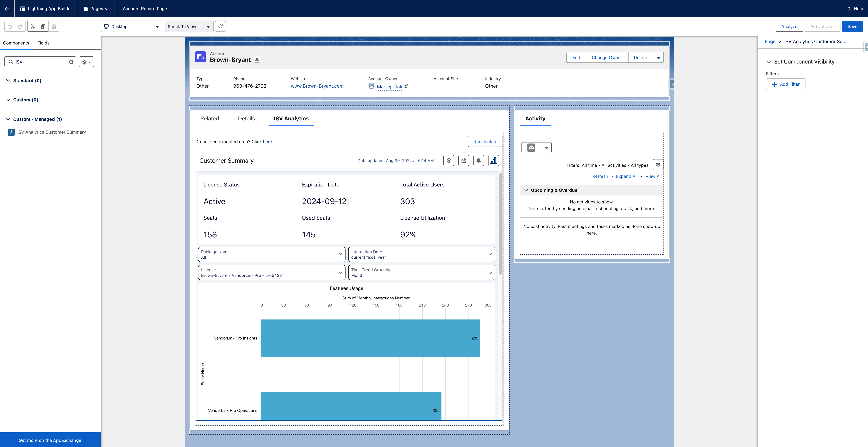Open activity filter settings gear
This screenshot has height=447, width=868.
pos(658,165)
